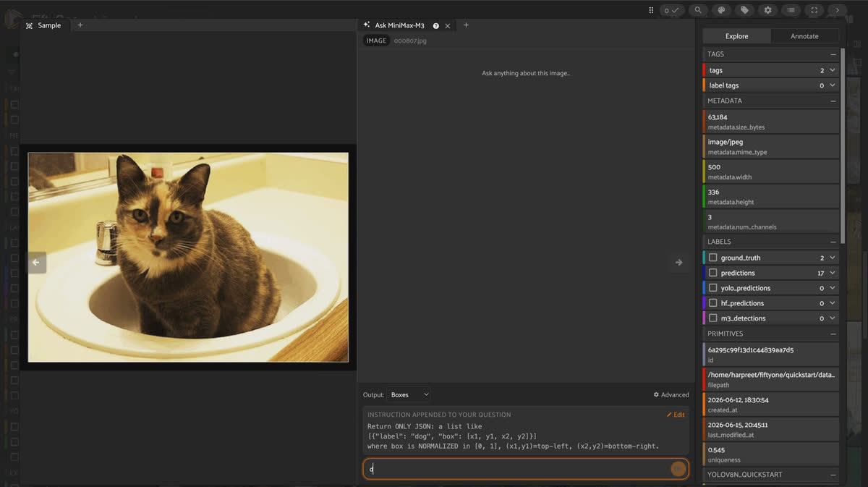Enable yolo_predictions checkbox
Screen dimensions: 868x487
coord(713,288)
